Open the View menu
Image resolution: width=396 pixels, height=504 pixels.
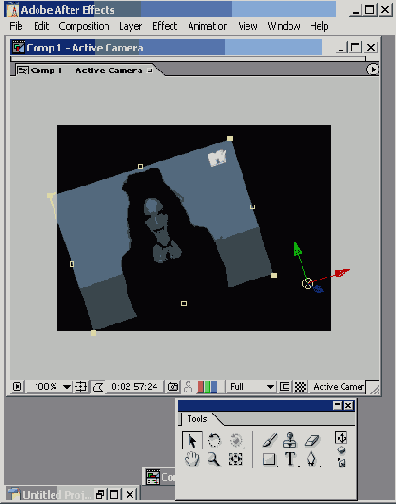[x=248, y=26]
